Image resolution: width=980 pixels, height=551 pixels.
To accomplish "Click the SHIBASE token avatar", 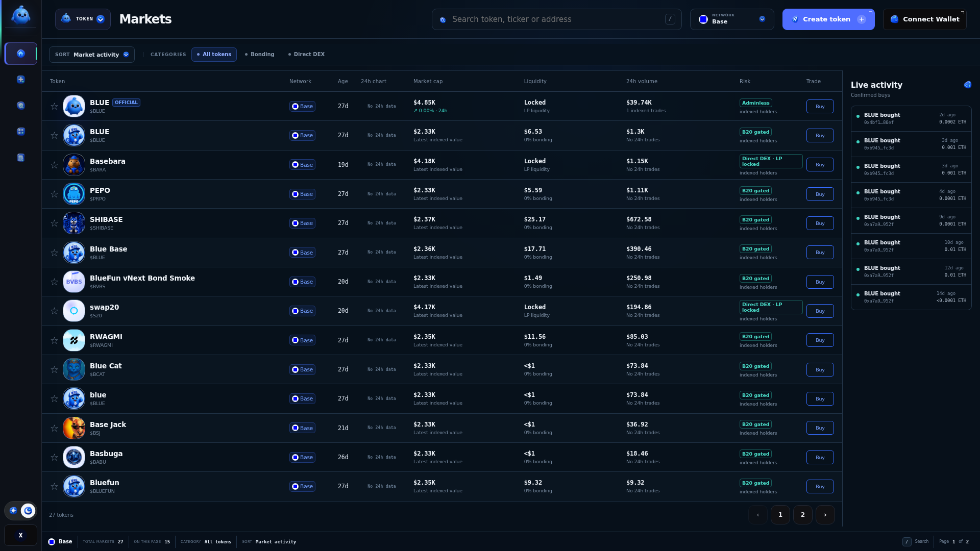I will coord(74,223).
